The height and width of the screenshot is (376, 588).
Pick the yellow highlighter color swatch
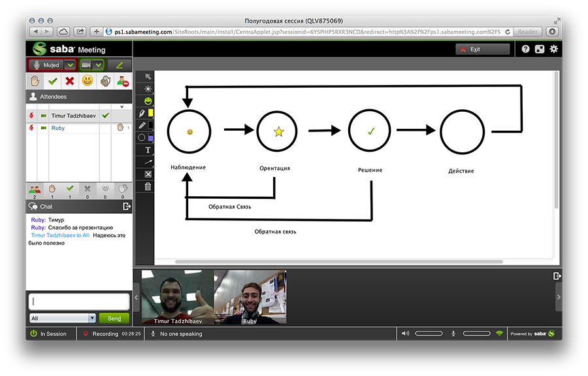click(151, 112)
